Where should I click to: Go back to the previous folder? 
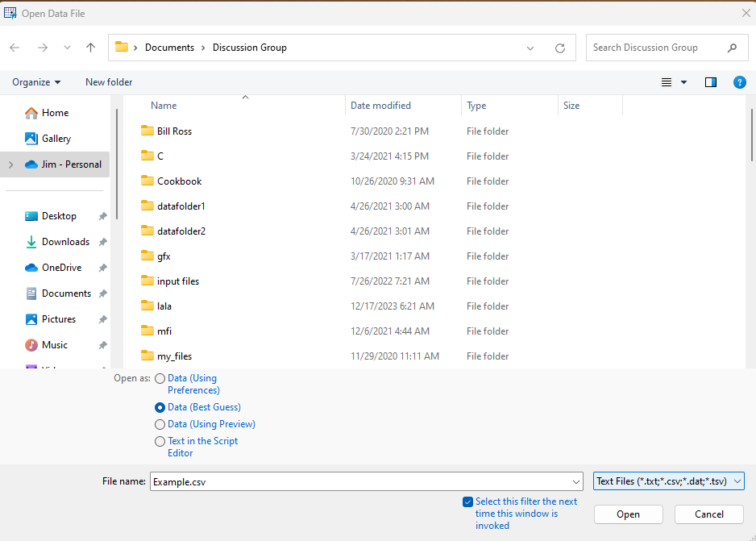pos(15,48)
